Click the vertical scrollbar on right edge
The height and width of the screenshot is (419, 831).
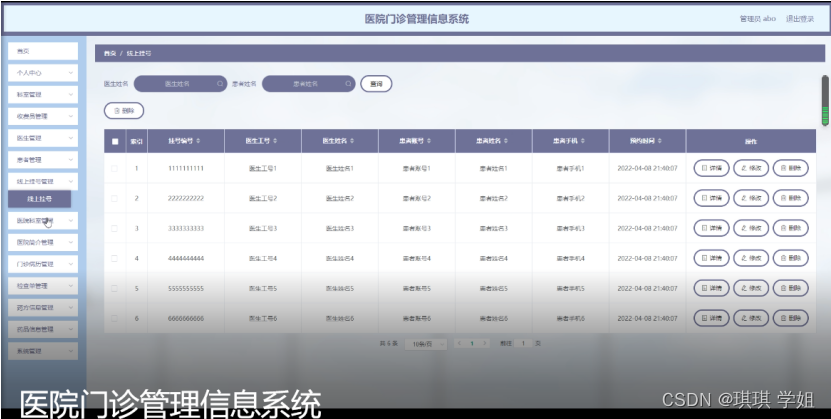825,101
